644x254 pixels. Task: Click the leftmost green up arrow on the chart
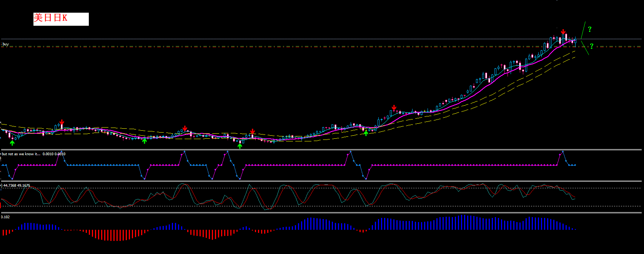[x=12, y=143]
